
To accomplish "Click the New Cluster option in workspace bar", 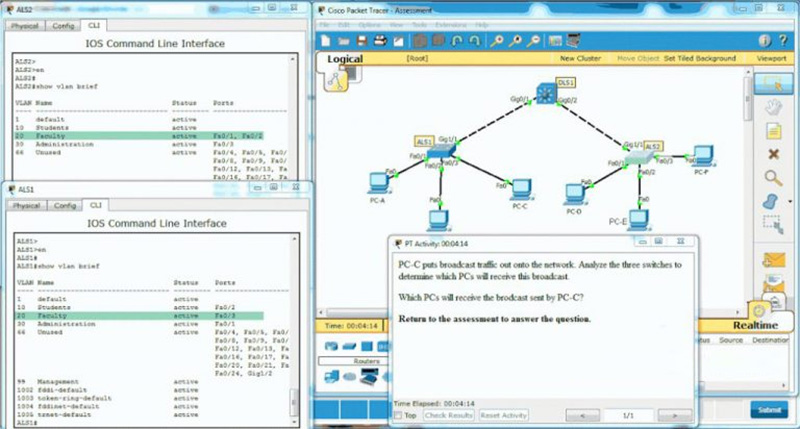I will pyautogui.click(x=580, y=59).
